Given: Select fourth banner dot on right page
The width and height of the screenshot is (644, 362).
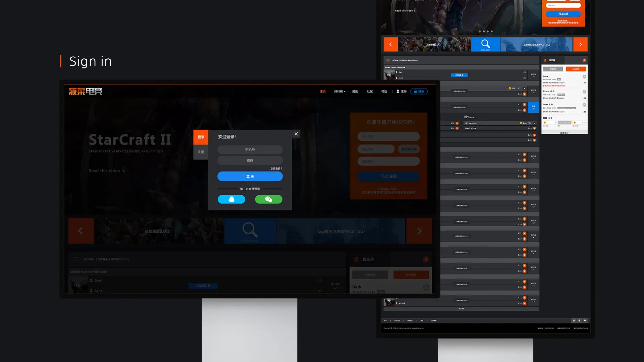Looking at the screenshot, I should [492, 32].
